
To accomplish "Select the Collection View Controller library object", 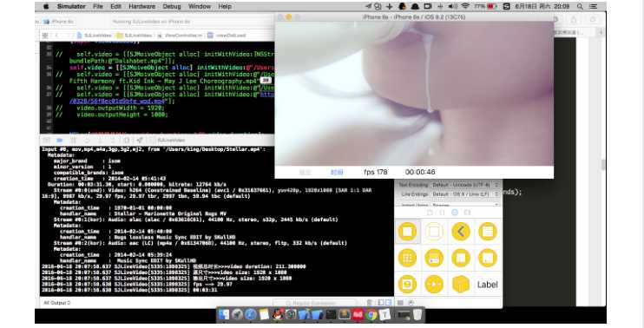I will (407, 259).
